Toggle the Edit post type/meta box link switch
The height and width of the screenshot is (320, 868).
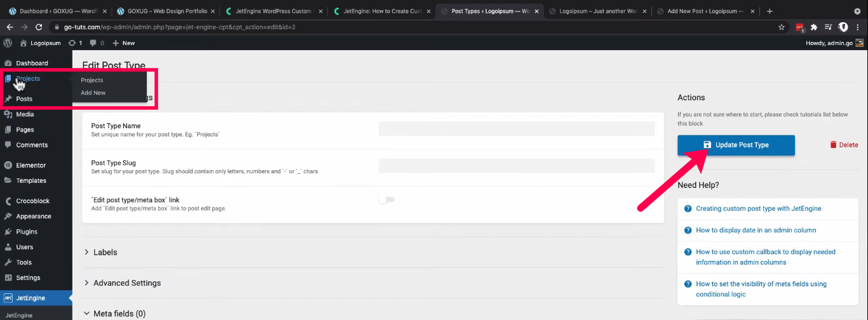click(386, 199)
